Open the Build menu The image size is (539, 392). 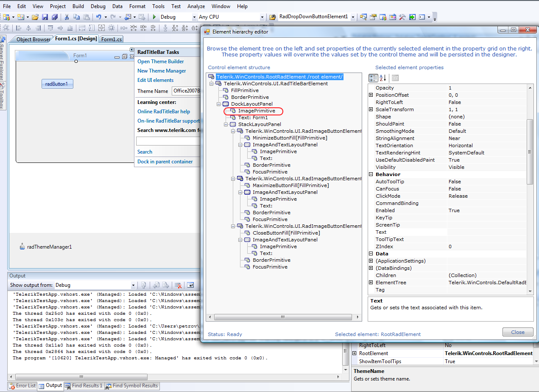[78, 6]
